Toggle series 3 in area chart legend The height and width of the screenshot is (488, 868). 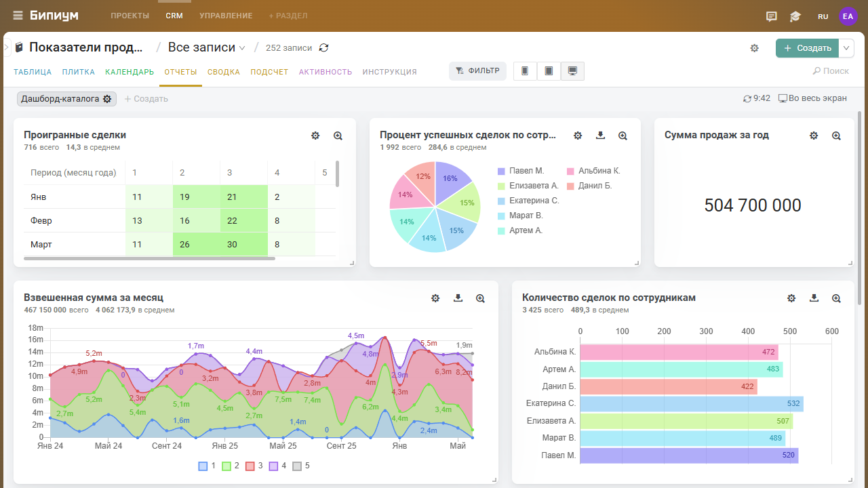pyautogui.click(x=254, y=466)
